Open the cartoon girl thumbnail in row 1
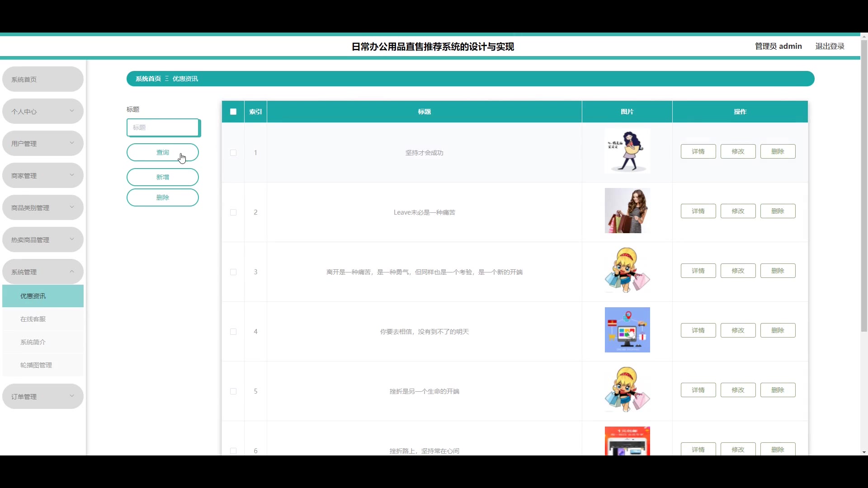 pos(627,151)
